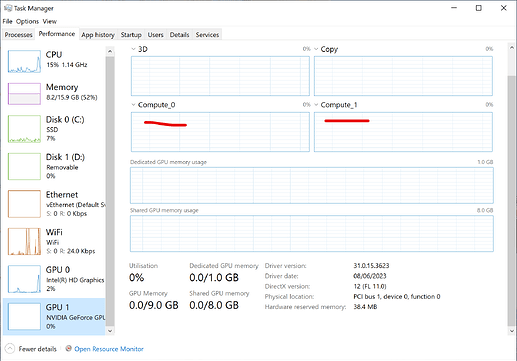Select the Ethernet graph thumbnail
The width and height of the screenshot is (517, 361).
click(x=24, y=204)
